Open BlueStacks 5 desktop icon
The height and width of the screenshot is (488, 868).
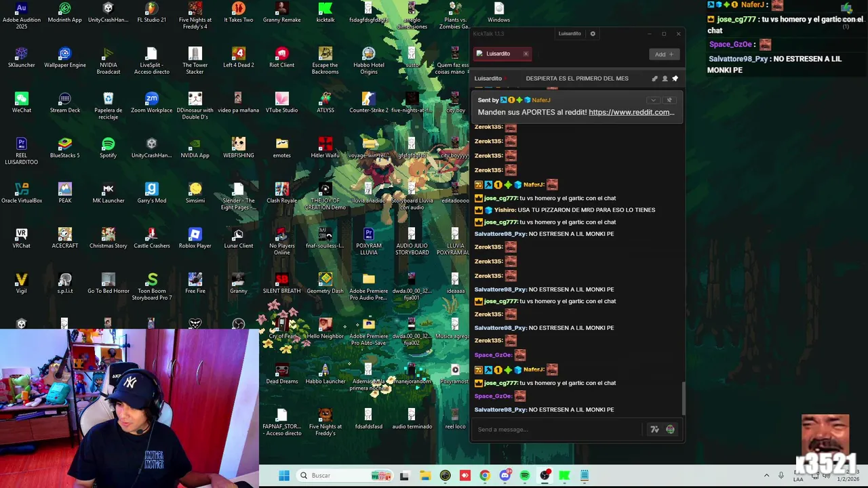tap(65, 148)
